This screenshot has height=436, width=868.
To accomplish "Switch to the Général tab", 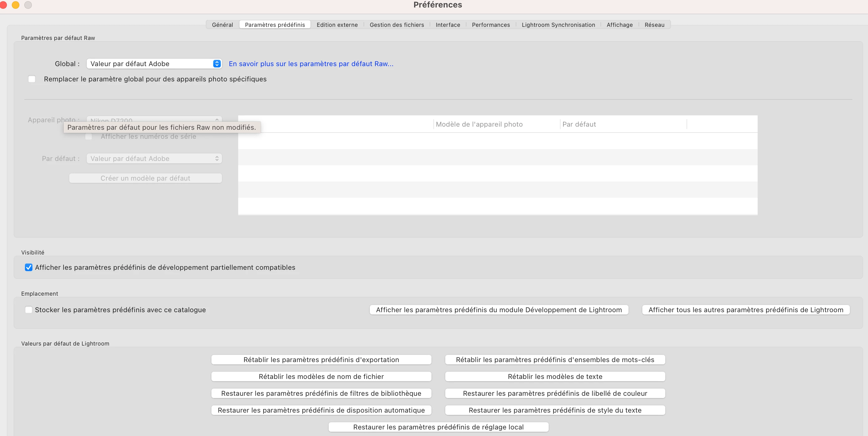I will coord(222,25).
